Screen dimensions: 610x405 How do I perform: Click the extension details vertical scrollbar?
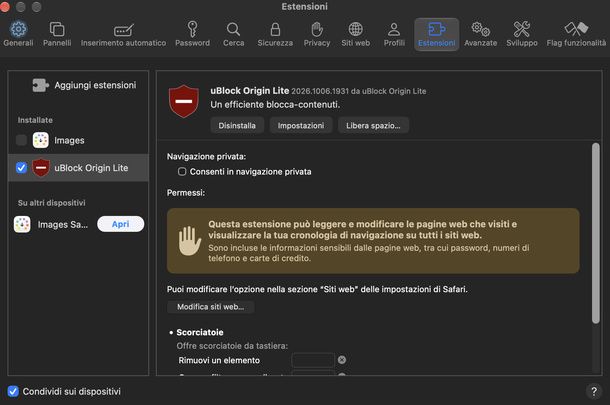point(596,233)
